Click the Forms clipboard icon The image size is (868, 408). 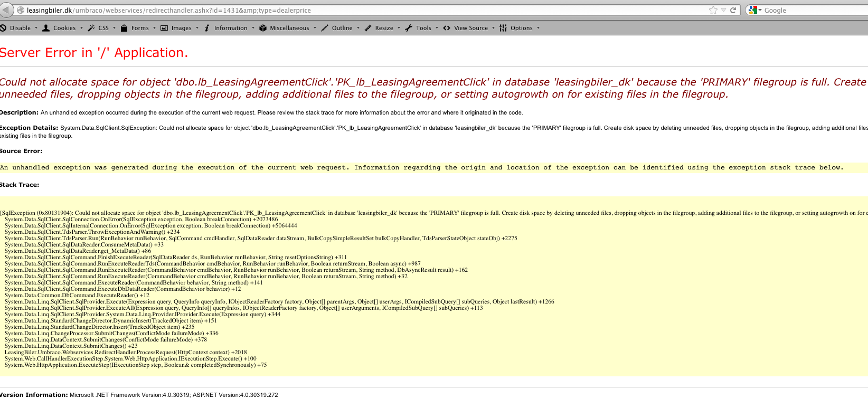[x=124, y=28]
